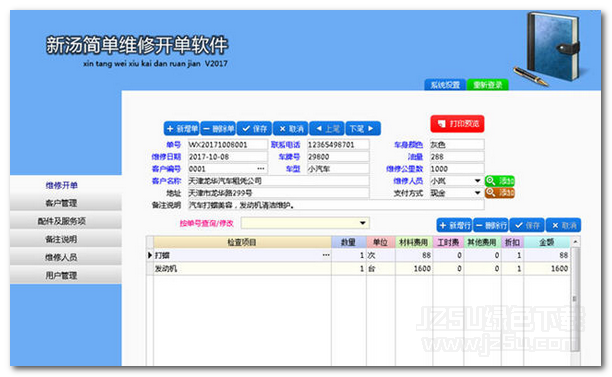Click orange 添加 button beside 支付方式

pos(500,192)
